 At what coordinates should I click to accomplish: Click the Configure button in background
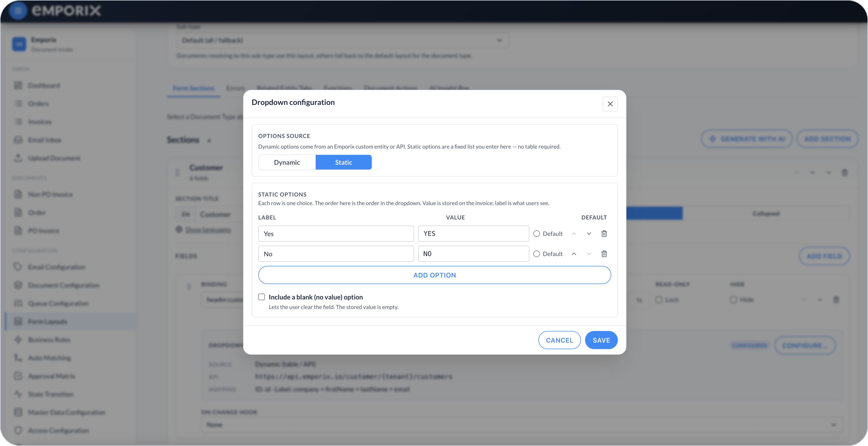click(x=805, y=346)
